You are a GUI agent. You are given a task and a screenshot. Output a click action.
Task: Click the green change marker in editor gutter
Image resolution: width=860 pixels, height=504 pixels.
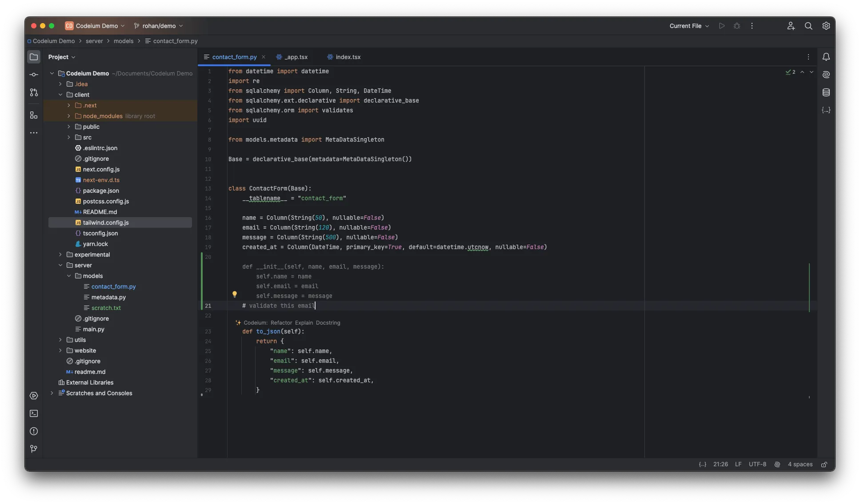click(x=202, y=281)
